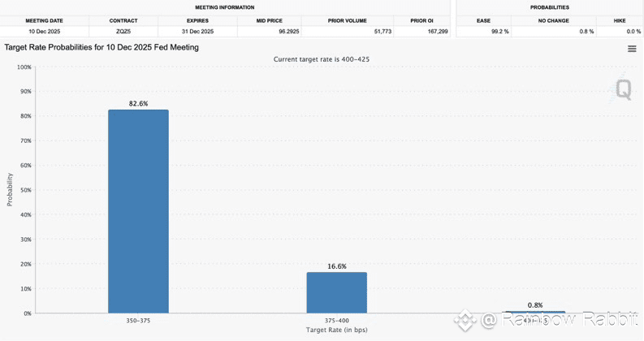
Task: Select the 10 Dec 2025 meeting date cell
Action: [45, 31]
